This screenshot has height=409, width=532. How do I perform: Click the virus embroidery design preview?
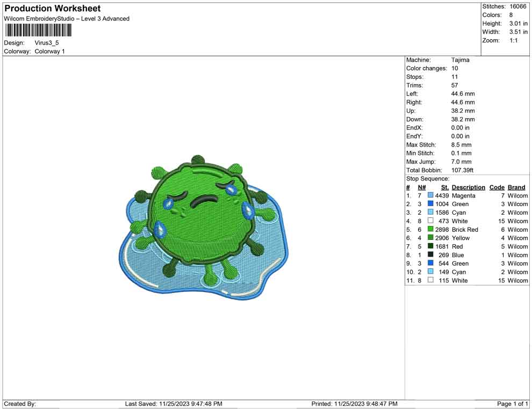click(x=204, y=229)
